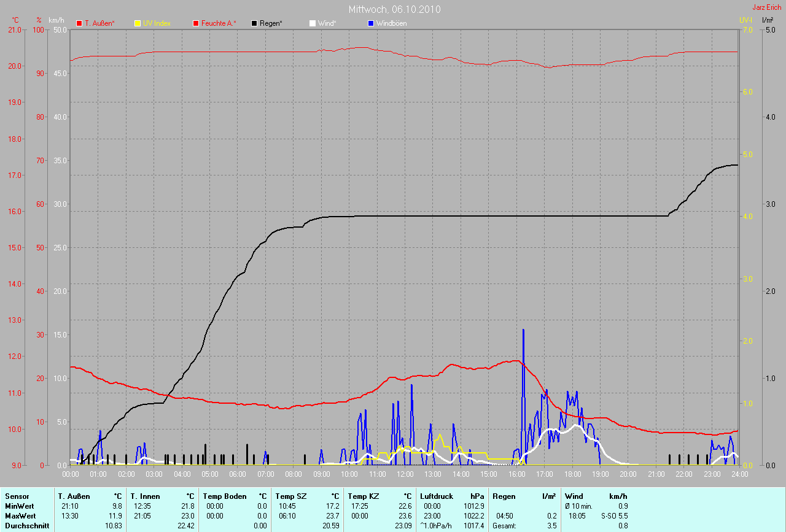The image size is (786, 532).
Task: Click the Durchschnitt row label
Action: pyautogui.click(x=26, y=526)
